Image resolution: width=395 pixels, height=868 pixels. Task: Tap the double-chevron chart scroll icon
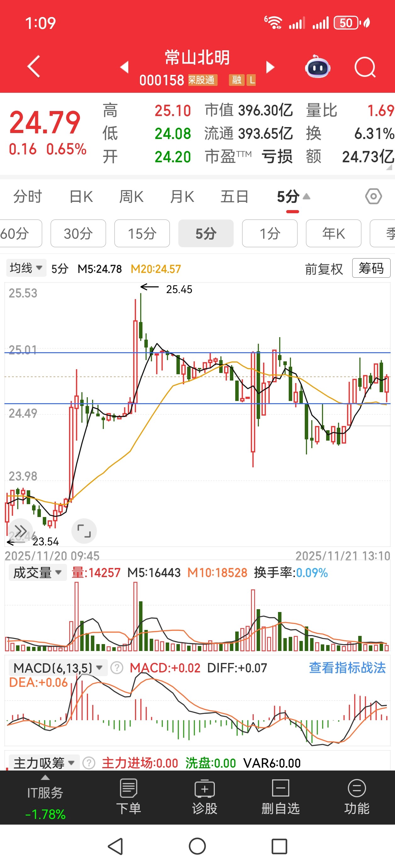[x=20, y=531]
